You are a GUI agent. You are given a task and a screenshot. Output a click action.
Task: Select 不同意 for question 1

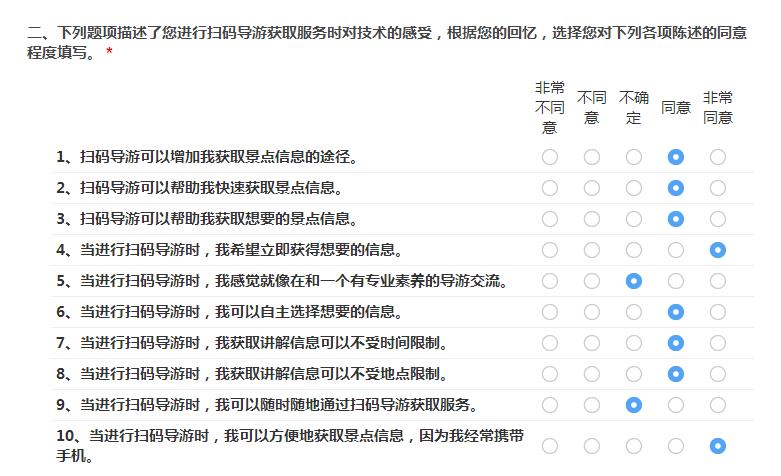(591, 157)
